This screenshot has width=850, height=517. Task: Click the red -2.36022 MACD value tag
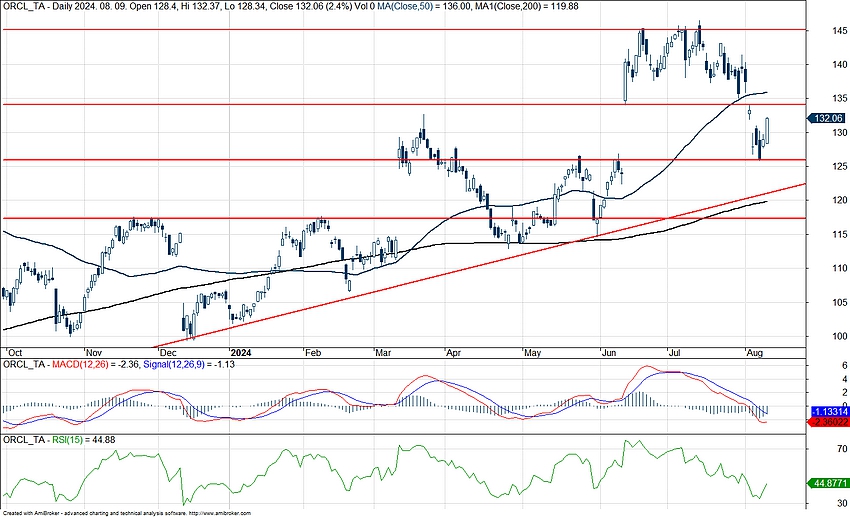pos(828,422)
